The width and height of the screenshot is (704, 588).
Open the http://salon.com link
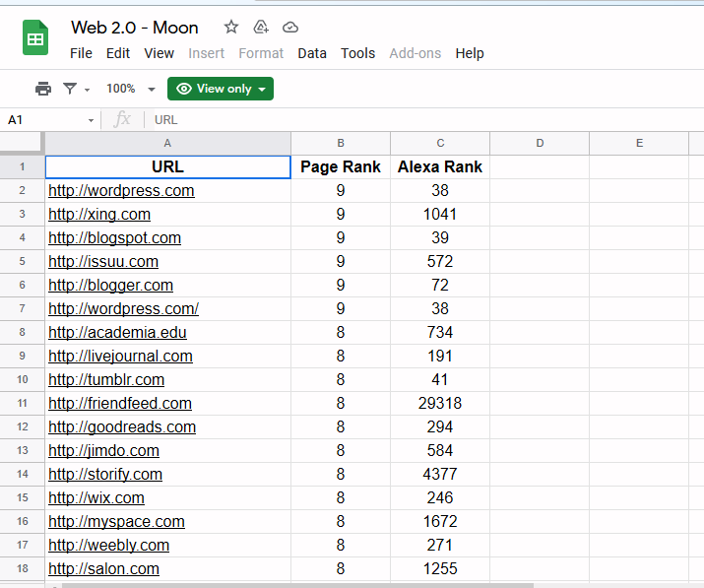point(103,569)
